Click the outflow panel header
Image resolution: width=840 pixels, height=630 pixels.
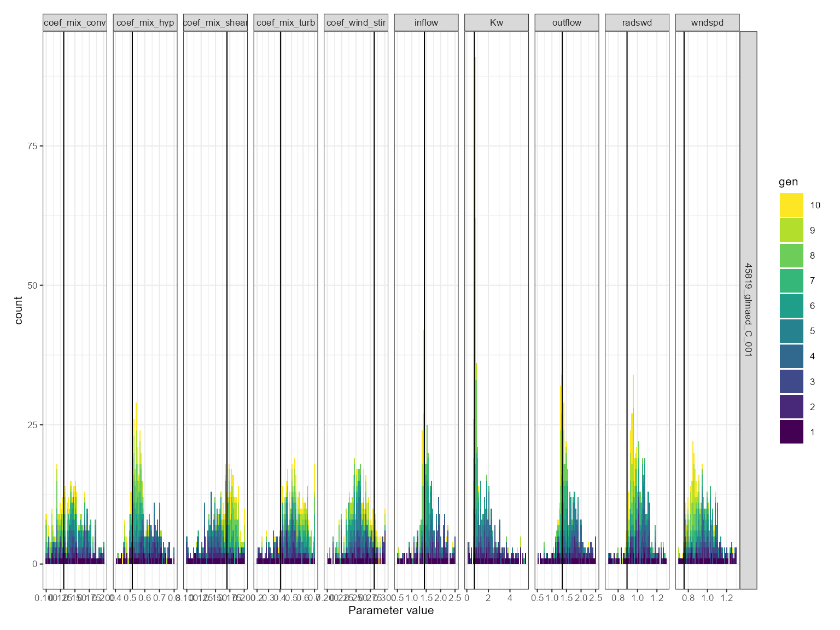567,22
